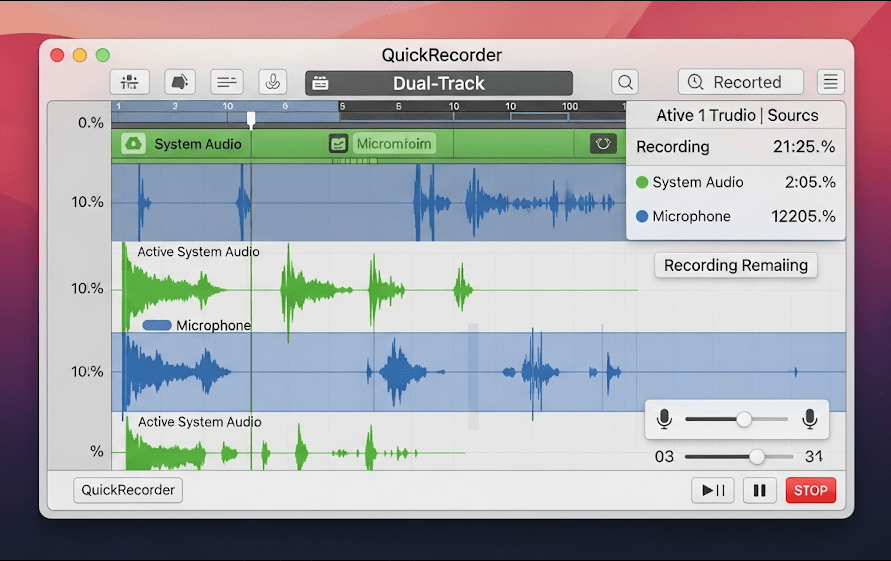Click the loop icon on the green track bar
Viewport: 891px width, 561px height.
603,144
